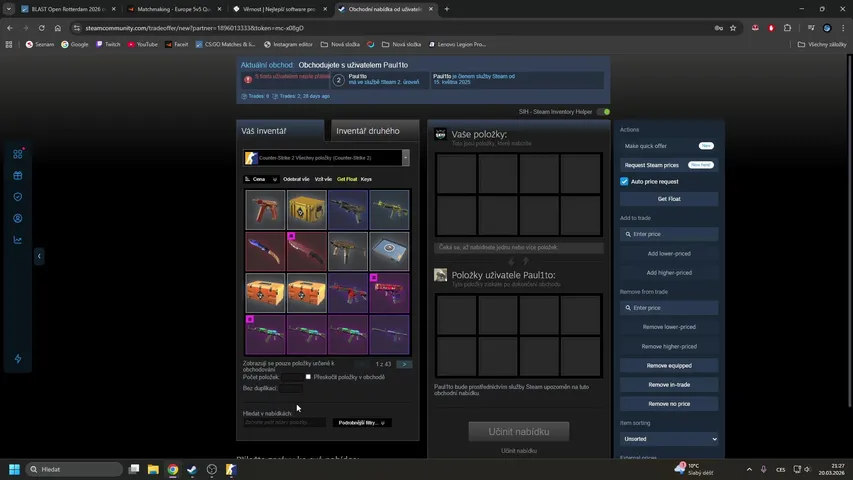853x480 pixels.
Task: Click Remove in-trade button
Action: click(x=669, y=385)
